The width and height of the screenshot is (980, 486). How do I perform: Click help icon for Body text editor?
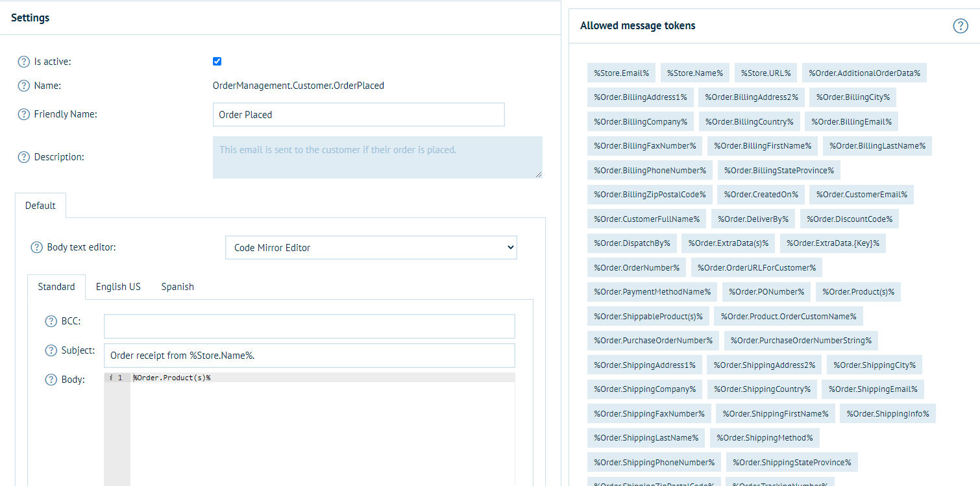[x=37, y=247]
